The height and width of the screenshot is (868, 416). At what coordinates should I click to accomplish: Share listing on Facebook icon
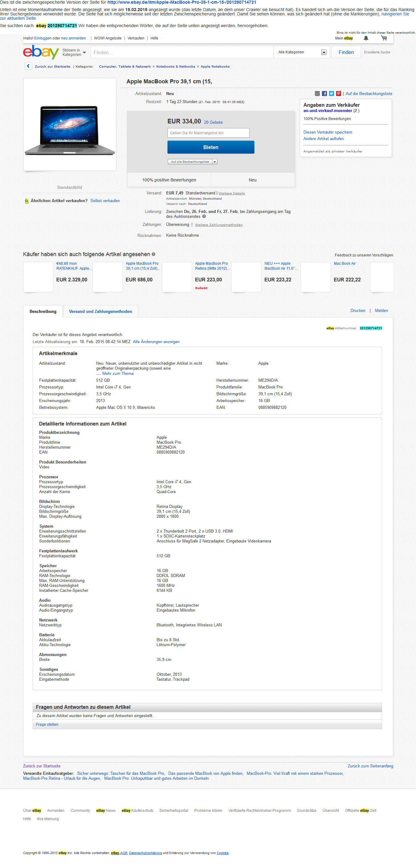(324, 94)
